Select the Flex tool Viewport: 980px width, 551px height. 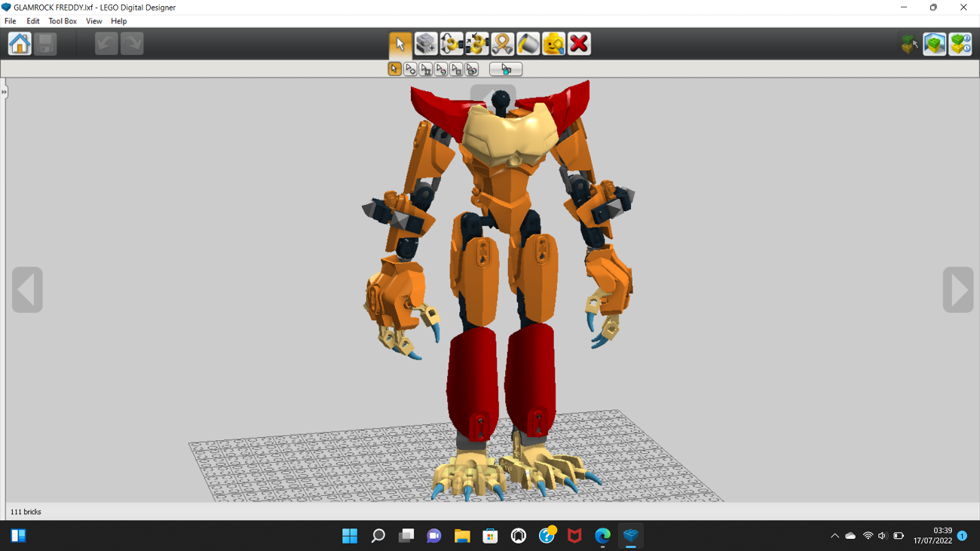pos(503,44)
